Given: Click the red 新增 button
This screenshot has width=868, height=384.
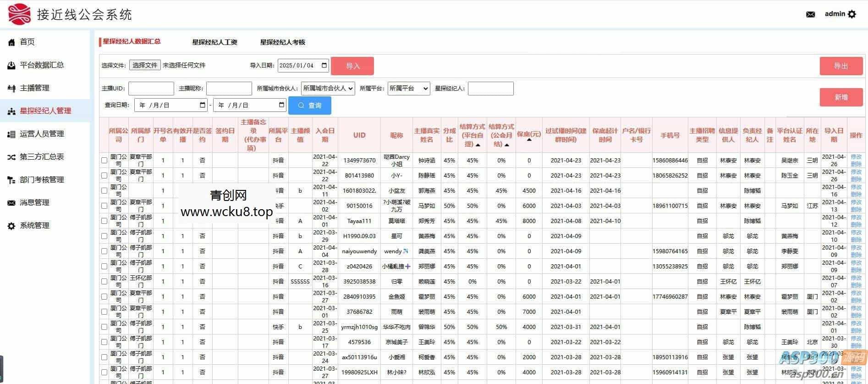Looking at the screenshot, I should click(x=841, y=97).
